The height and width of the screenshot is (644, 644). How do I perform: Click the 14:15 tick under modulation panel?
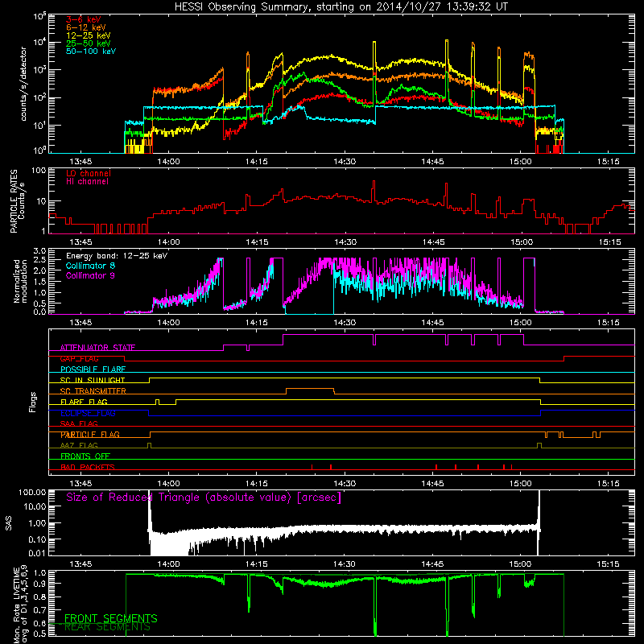point(256,323)
